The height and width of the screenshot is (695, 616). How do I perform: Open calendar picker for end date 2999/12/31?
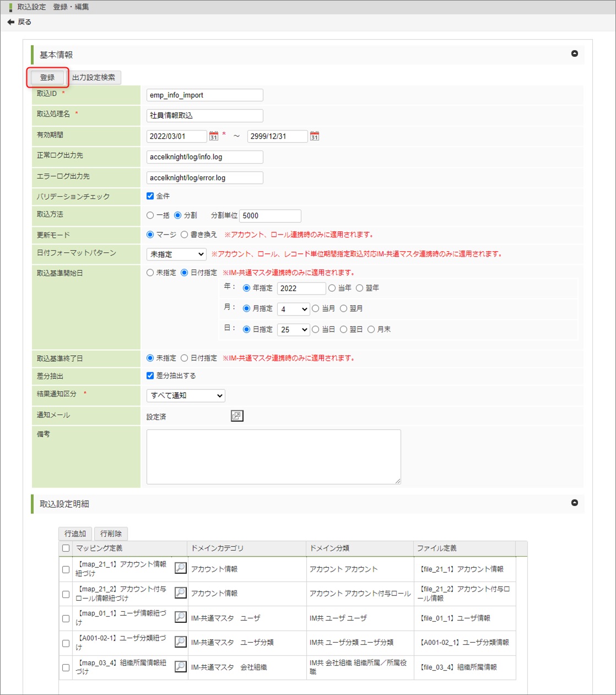point(315,136)
